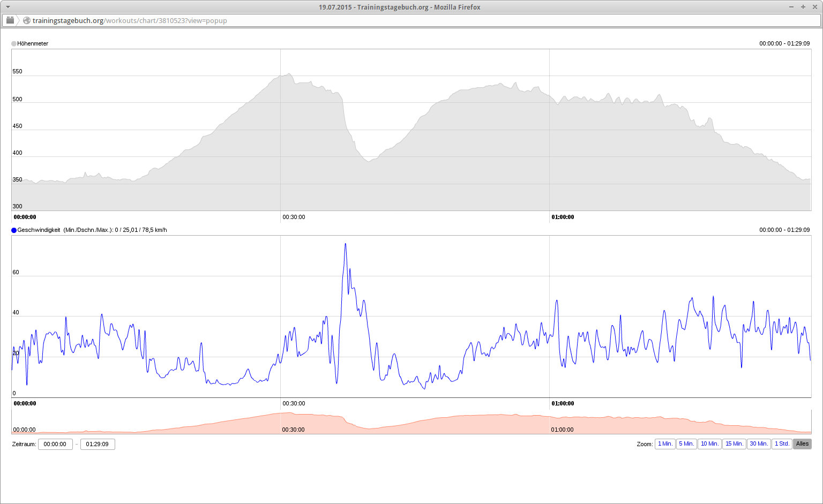Select the 15 Min. zoom option

pos(734,444)
